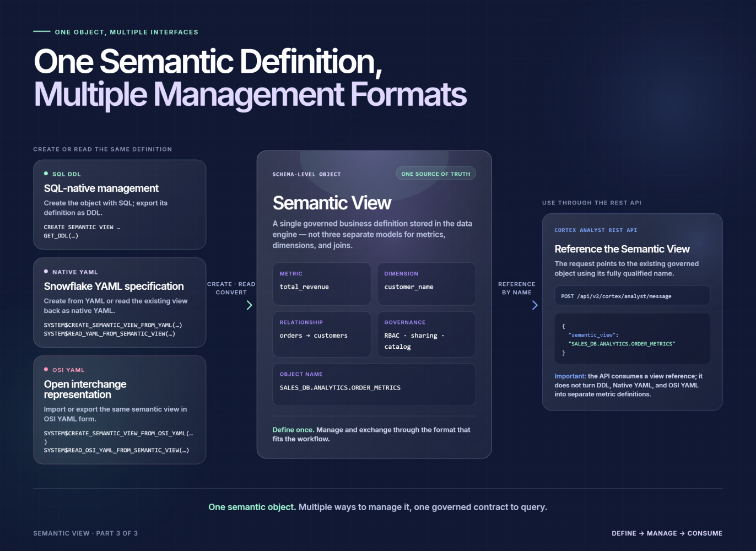Click the "GOVERNANCE" tile label
This screenshot has height=551, width=756.
coord(405,322)
